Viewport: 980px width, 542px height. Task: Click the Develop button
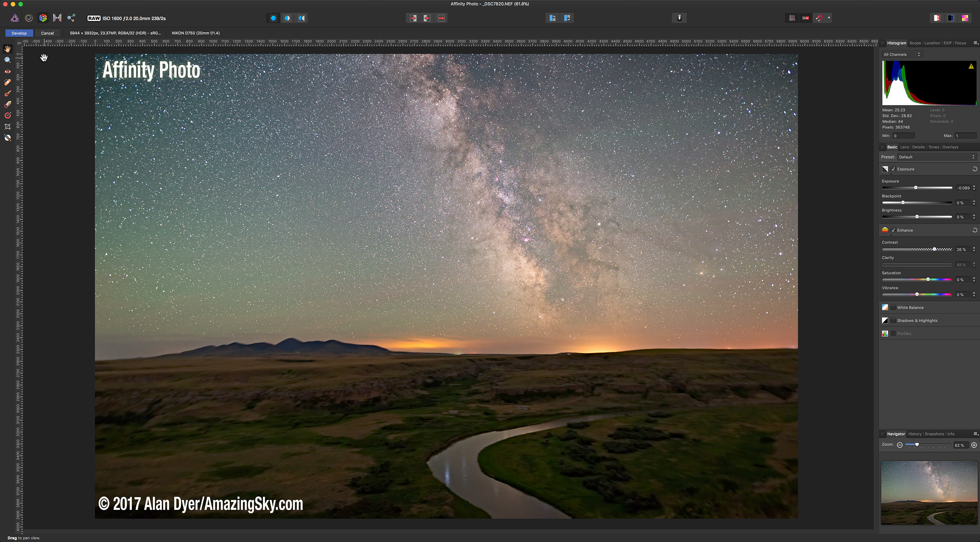[19, 33]
